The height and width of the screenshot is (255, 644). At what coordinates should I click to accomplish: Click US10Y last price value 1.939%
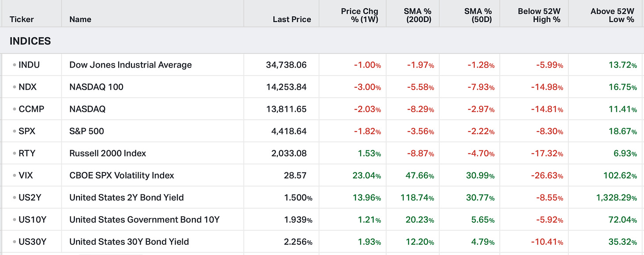pyautogui.click(x=298, y=220)
